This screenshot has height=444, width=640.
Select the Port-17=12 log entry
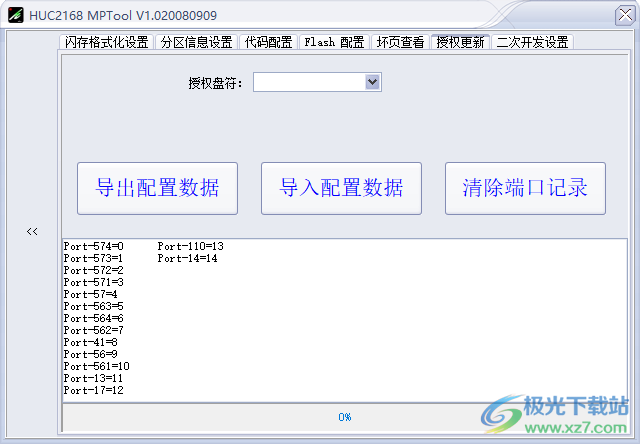tap(93, 390)
